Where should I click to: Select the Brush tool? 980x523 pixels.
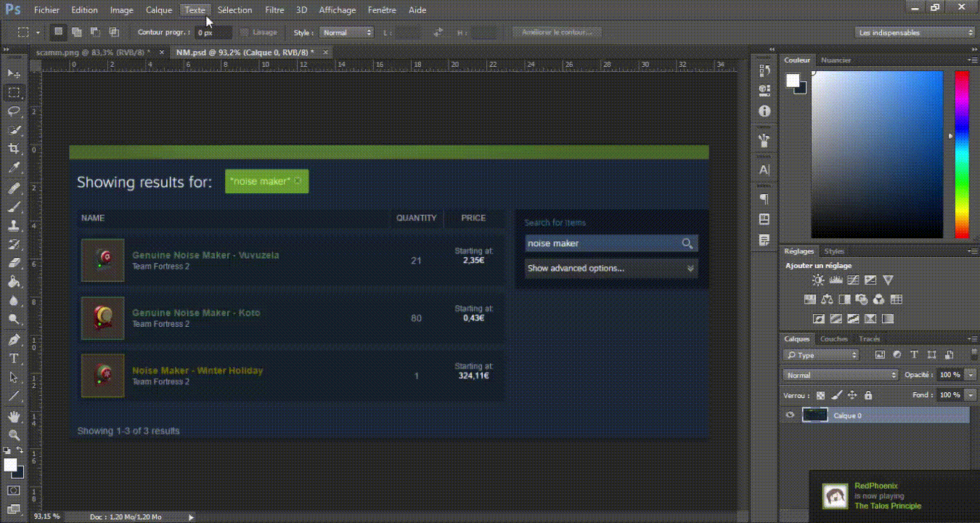pyautogui.click(x=14, y=207)
